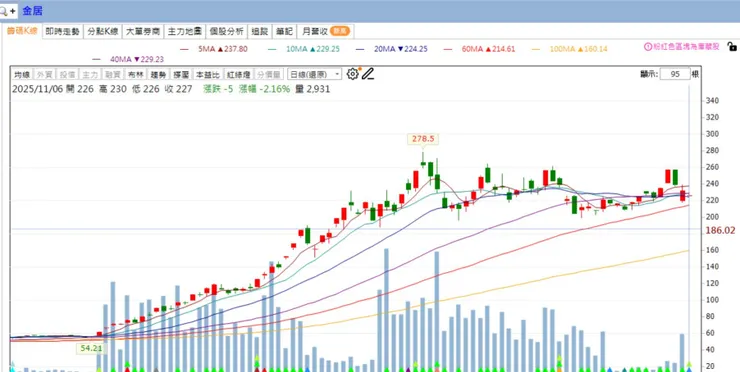Open chart settings gear icon
The height and width of the screenshot is (372, 740).
point(353,74)
